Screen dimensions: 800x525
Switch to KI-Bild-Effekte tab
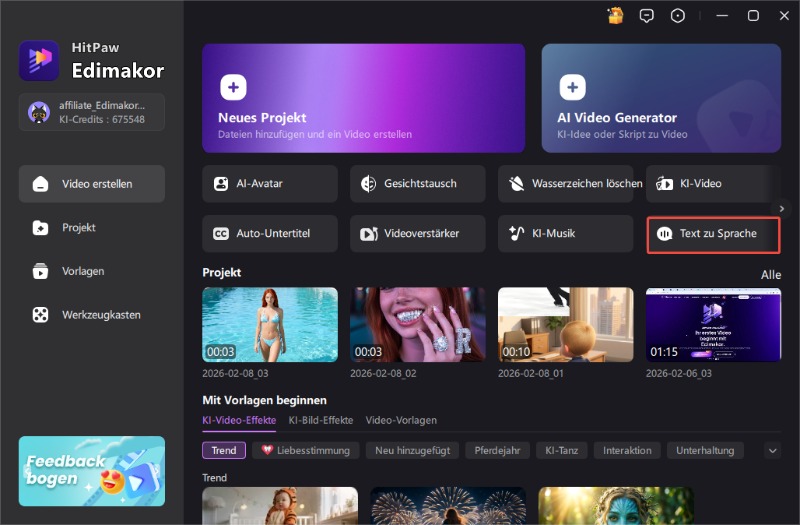pos(319,421)
